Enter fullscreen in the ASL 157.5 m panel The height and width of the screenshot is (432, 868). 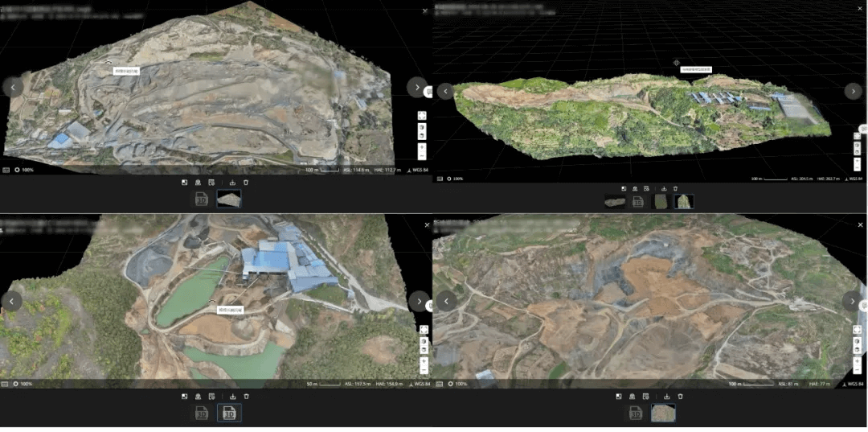point(424,330)
